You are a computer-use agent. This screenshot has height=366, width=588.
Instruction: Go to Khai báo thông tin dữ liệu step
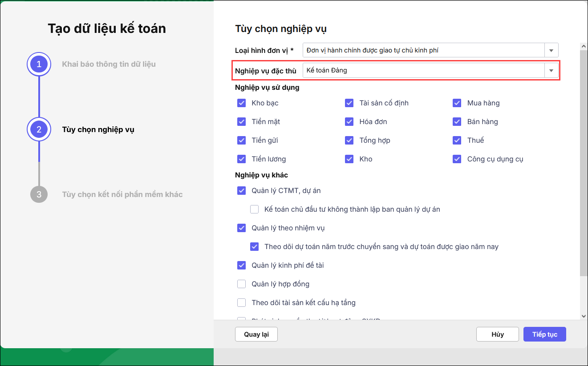click(x=109, y=64)
